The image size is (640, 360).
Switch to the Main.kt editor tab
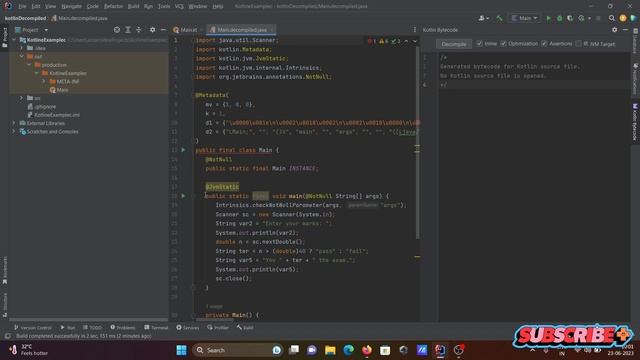coord(187,30)
